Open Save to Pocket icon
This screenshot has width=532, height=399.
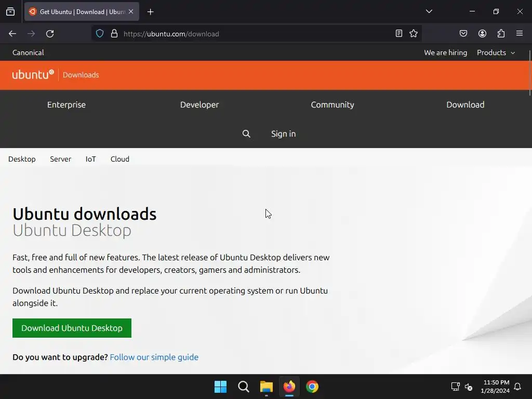[463, 33]
